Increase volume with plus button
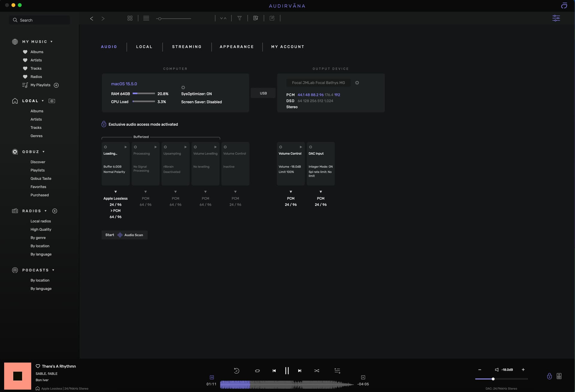 pos(523,370)
